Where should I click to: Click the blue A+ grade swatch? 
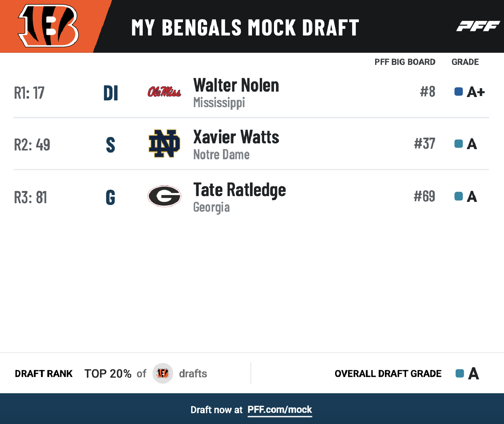point(458,92)
